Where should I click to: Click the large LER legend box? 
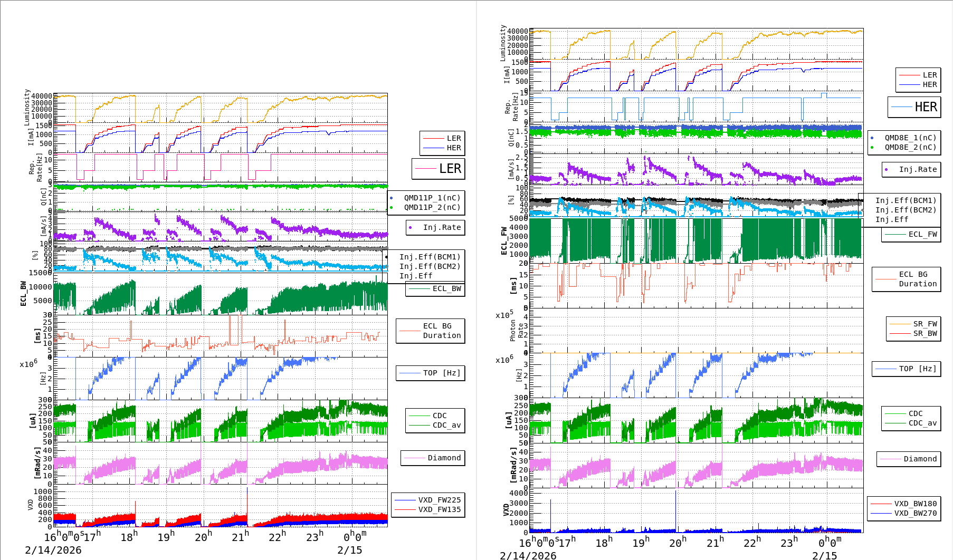(x=439, y=169)
